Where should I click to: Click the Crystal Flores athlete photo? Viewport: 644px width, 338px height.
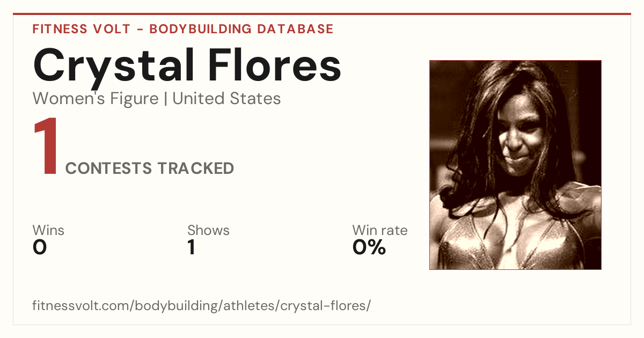[515, 165]
